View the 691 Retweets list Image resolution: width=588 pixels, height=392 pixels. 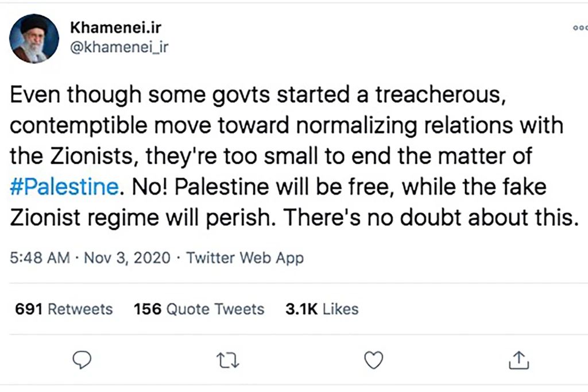64,309
